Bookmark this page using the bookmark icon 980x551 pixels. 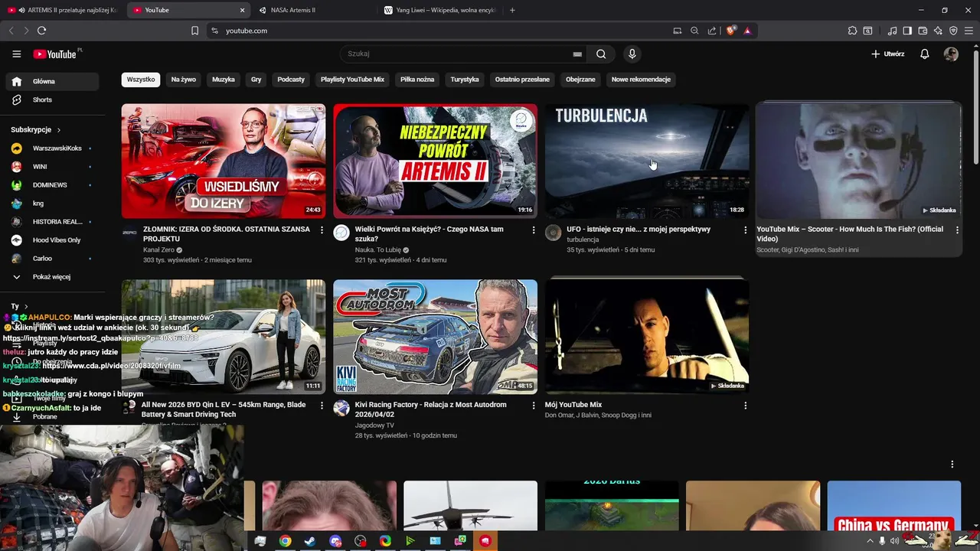click(194, 31)
